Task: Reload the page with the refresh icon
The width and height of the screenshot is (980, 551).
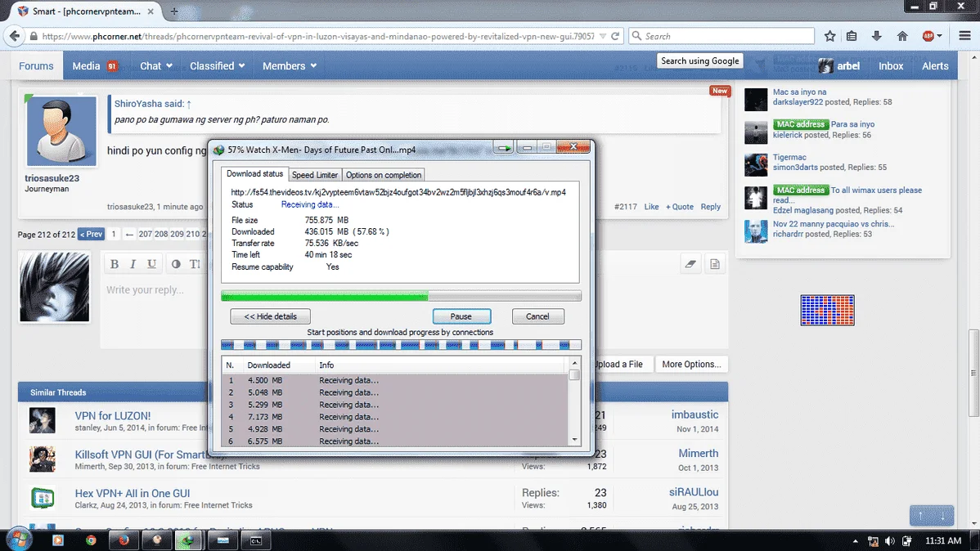Action: click(615, 36)
